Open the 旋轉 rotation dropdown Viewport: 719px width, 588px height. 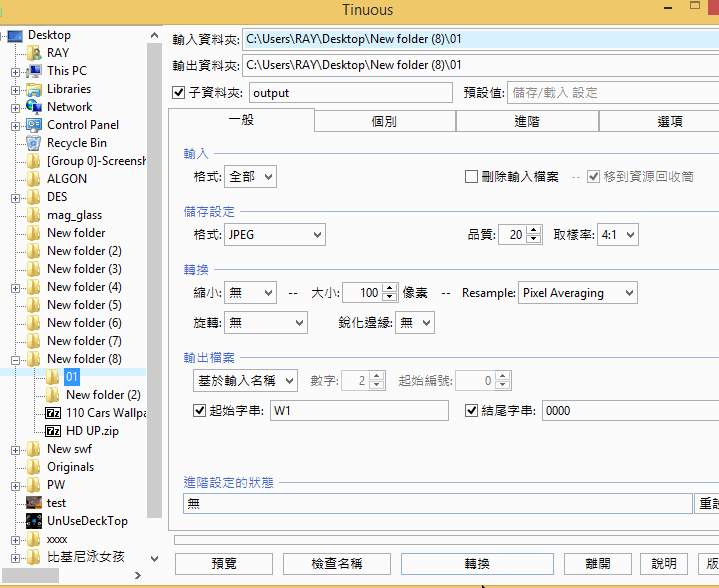(265, 323)
